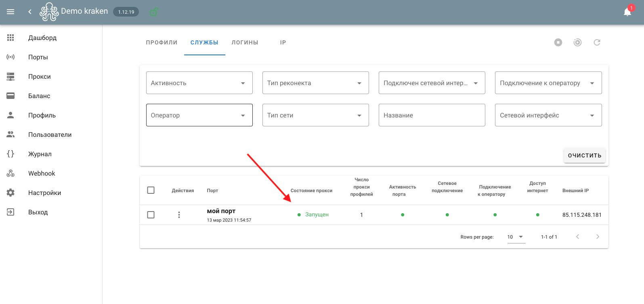Screen dimensions: 644x304
Task: Click the Kraken octopus logo
Action: pos(49,12)
